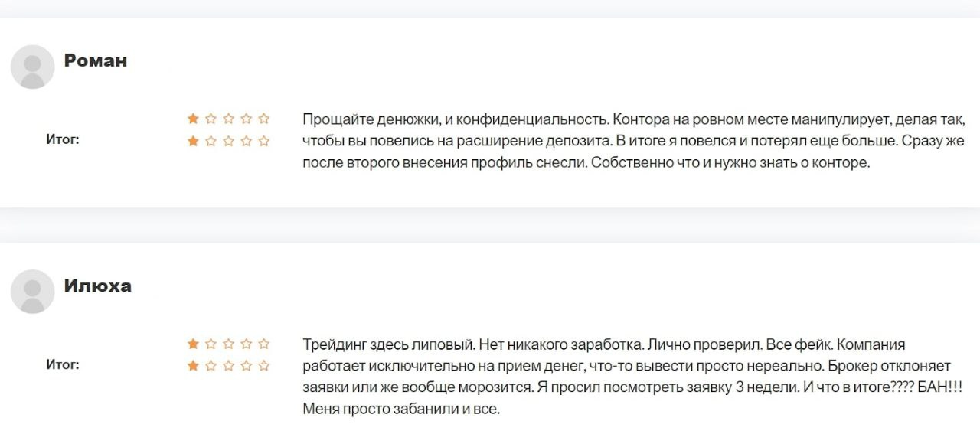Click filled star in Роман's top rating row
Viewport: 980px width, 444px height.
193,119
